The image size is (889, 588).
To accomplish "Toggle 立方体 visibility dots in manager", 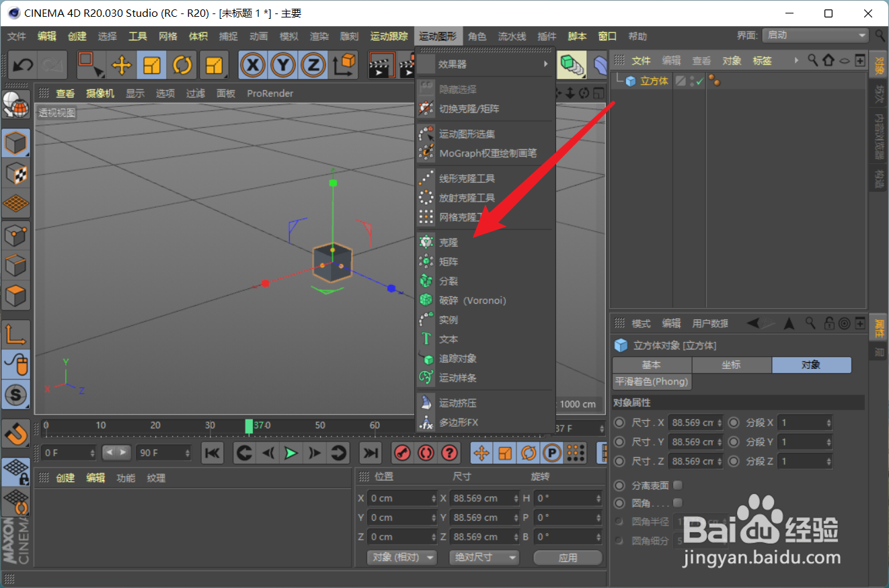I will [692, 81].
